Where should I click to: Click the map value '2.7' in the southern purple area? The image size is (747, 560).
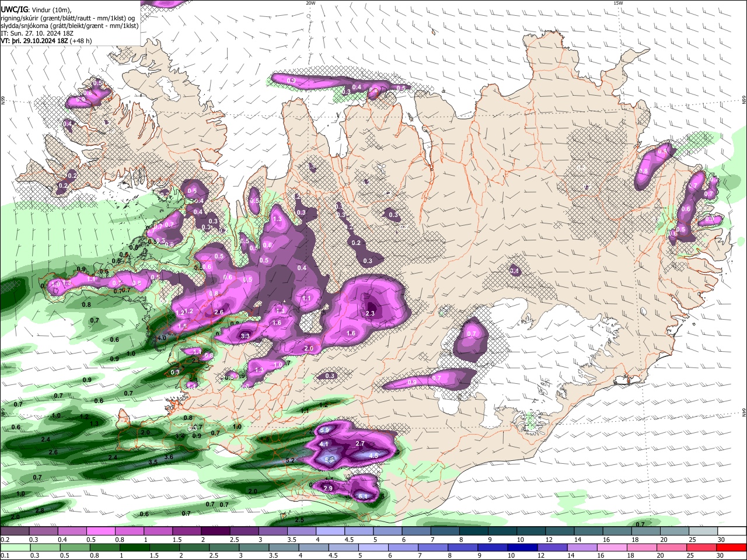(360, 444)
